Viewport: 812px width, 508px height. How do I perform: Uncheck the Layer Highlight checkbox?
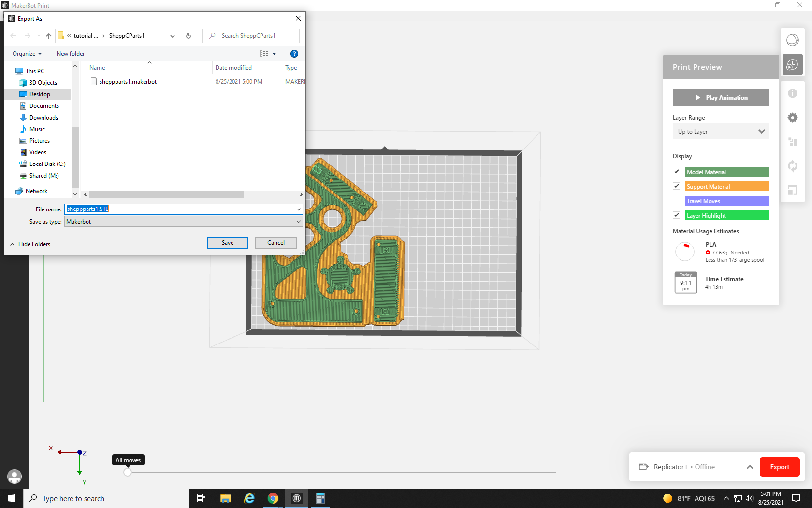(x=677, y=215)
